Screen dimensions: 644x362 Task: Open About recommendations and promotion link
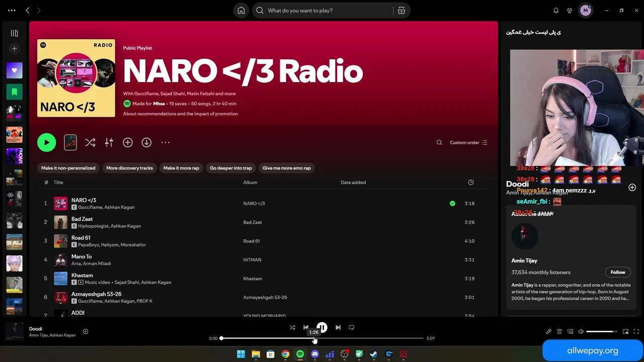point(180,114)
